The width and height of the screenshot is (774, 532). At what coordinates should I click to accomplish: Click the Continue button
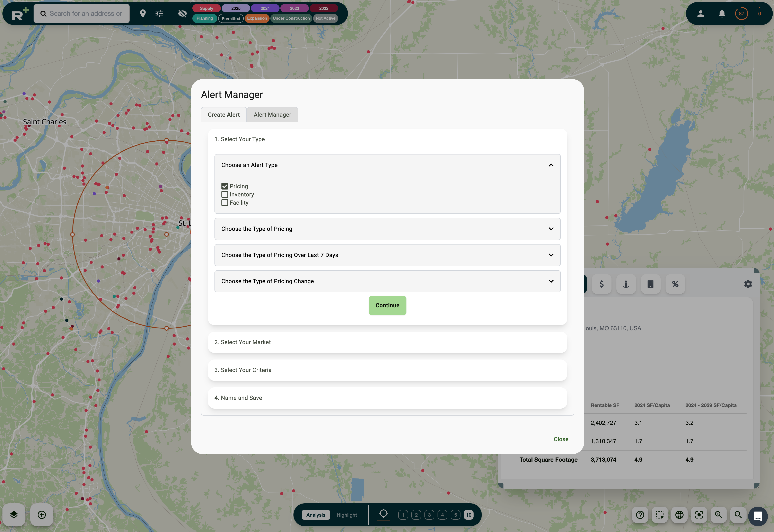[x=387, y=305]
